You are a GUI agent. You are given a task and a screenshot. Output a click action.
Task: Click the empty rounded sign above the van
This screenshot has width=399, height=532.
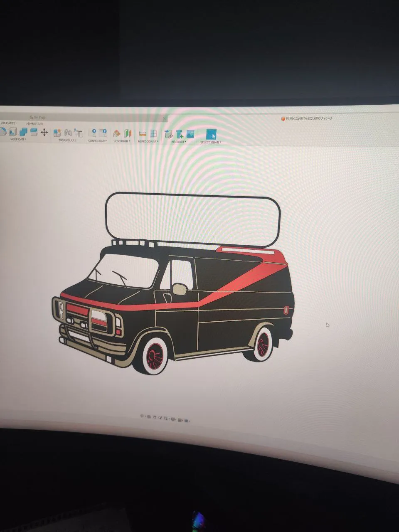click(x=193, y=219)
